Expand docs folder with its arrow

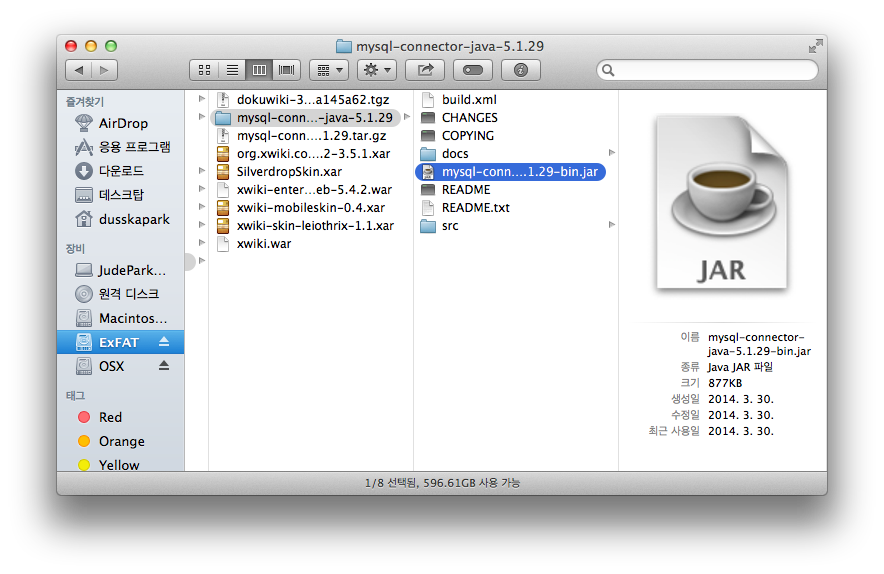click(x=612, y=153)
